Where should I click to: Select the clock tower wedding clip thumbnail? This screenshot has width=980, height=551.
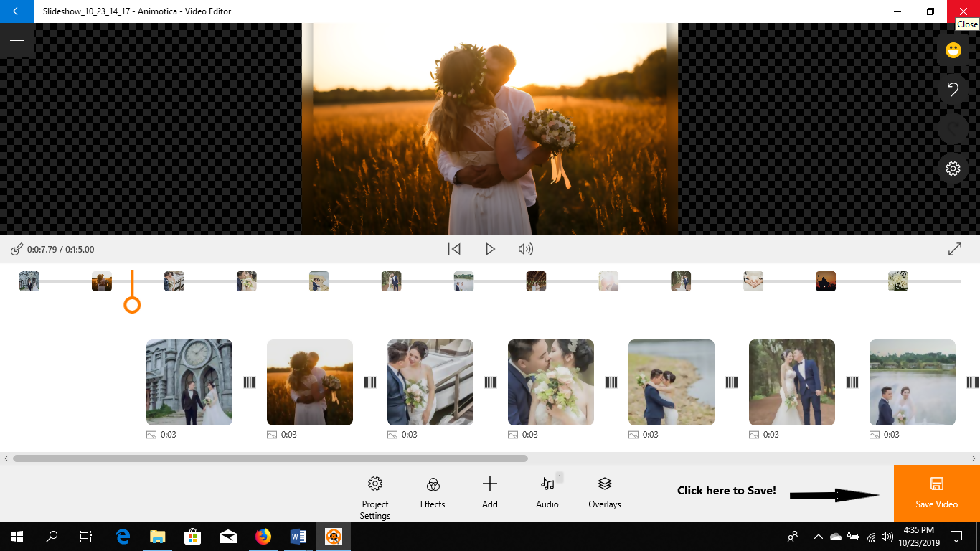(189, 382)
